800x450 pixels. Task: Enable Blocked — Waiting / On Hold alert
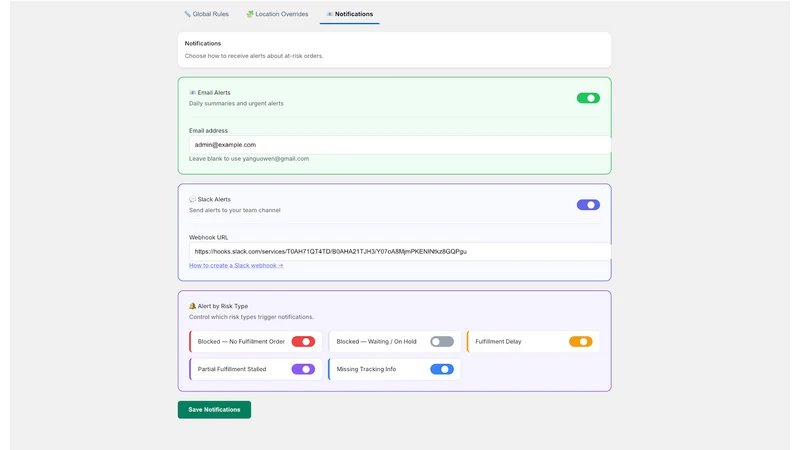442,341
